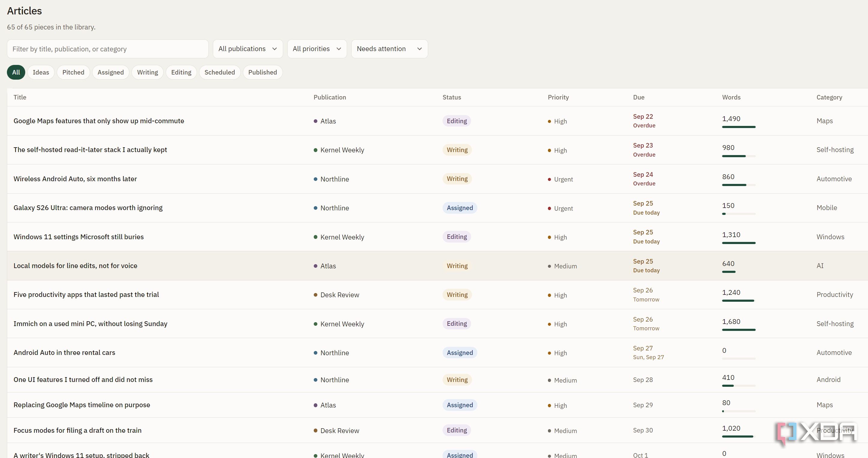868x458 pixels.
Task: Click Editing badge on Windows 11 settings row
Action: click(457, 237)
